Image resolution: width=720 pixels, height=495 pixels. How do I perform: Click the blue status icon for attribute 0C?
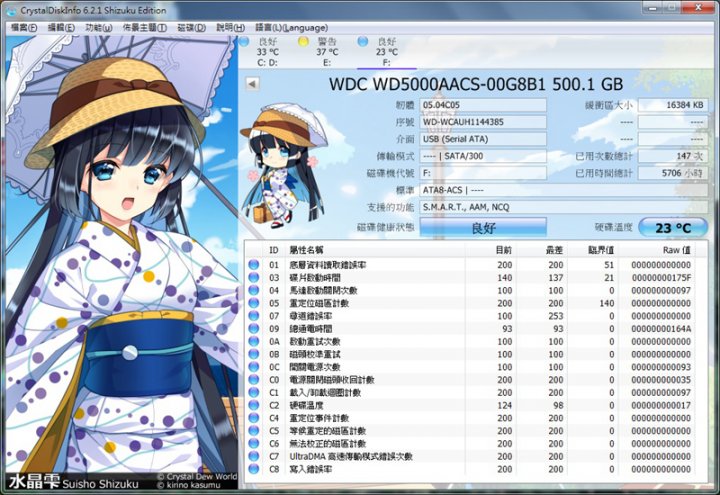[x=253, y=367]
